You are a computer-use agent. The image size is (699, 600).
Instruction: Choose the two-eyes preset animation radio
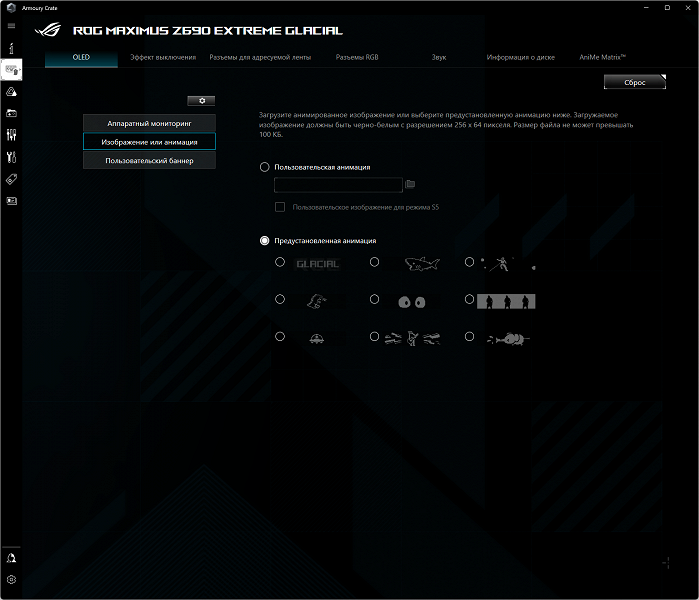(374, 299)
